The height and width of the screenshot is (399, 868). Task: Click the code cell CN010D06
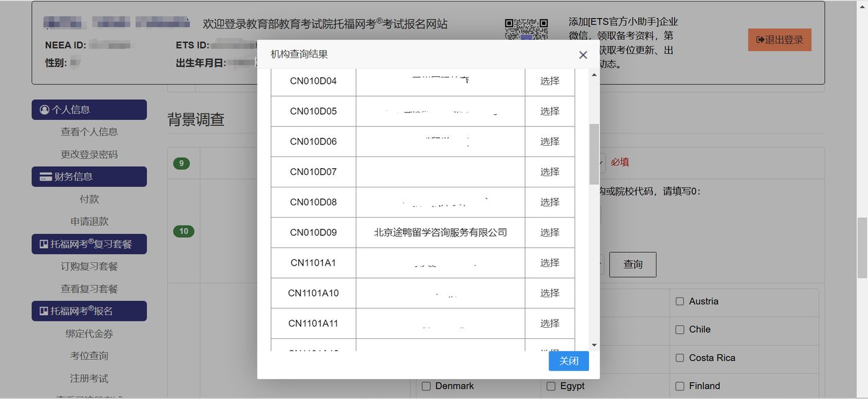pyautogui.click(x=313, y=141)
